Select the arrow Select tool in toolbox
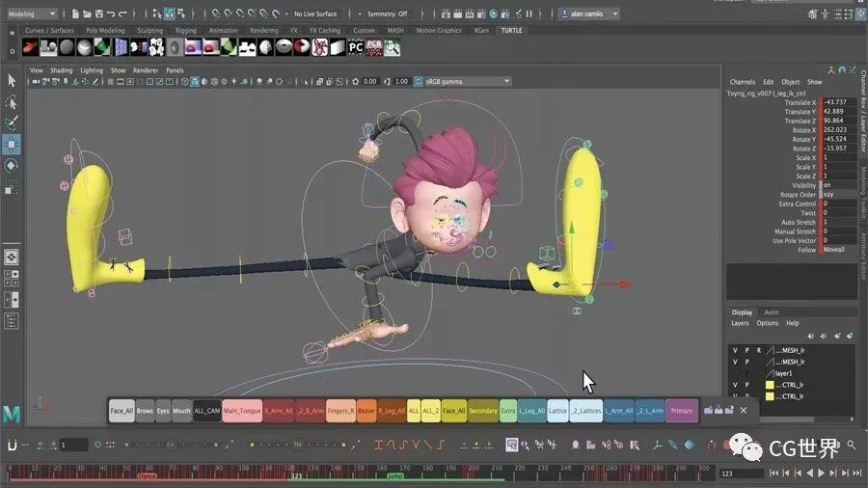868x488 pixels. (12, 81)
